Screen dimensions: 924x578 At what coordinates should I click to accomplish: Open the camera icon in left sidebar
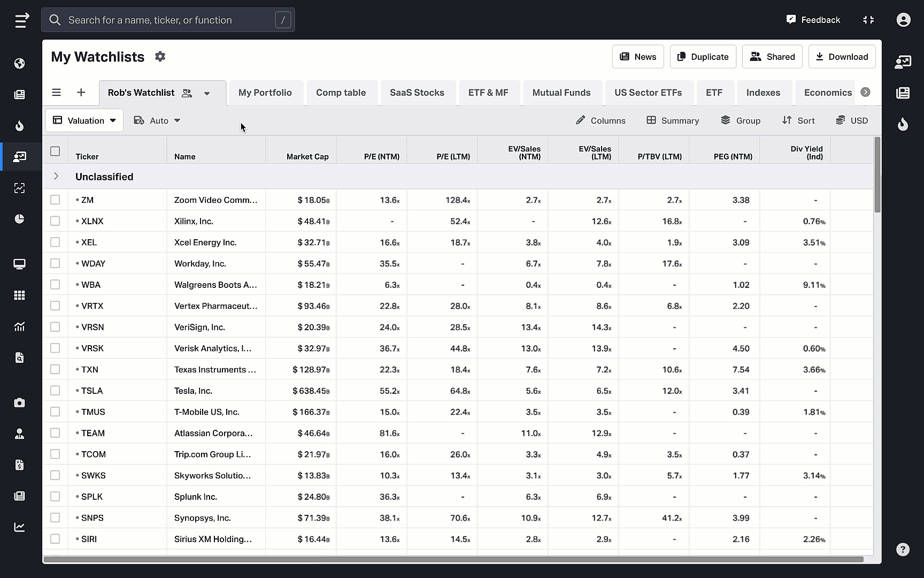(x=20, y=402)
